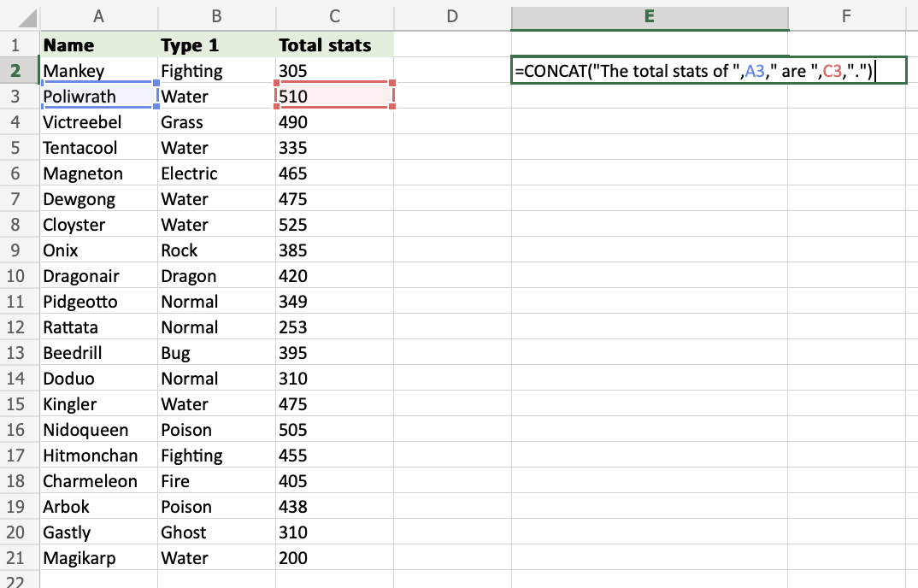Click inside the CONCAT formula in cell E2
Image resolution: width=918 pixels, height=588 pixels.
tap(692, 71)
